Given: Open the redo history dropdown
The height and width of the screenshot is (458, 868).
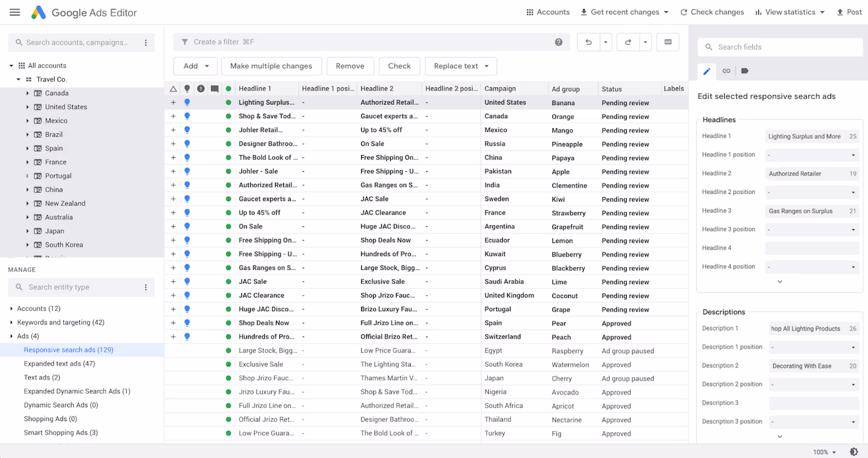Looking at the screenshot, I should tap(646, 42).
